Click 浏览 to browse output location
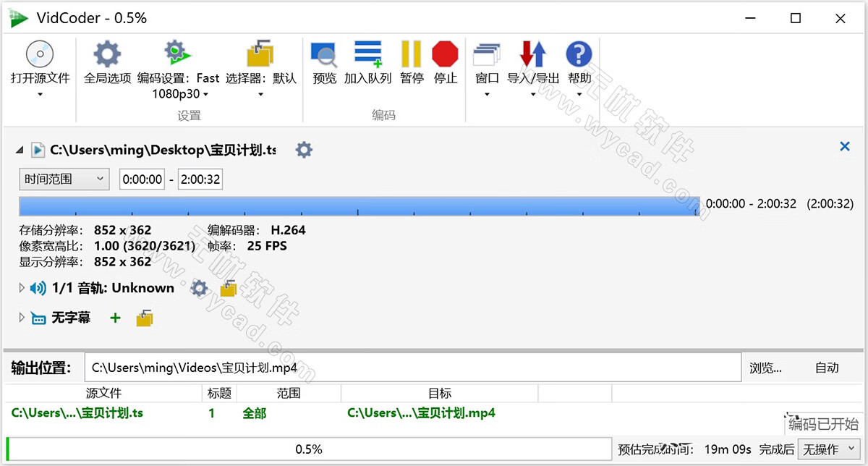 766,368
